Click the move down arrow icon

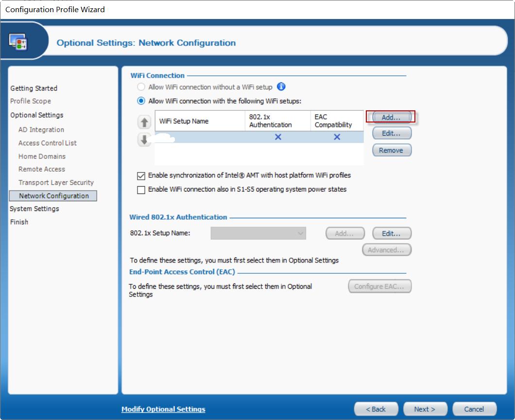144,140
